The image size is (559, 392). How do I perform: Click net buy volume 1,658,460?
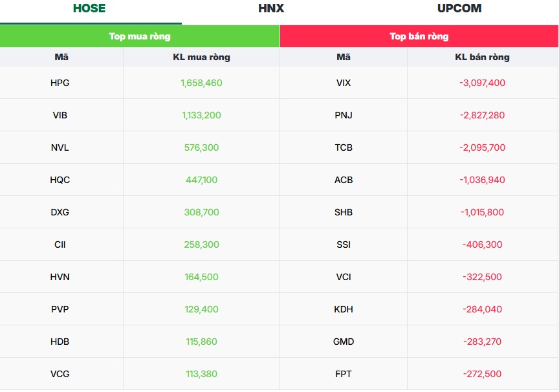click(201, 83)
